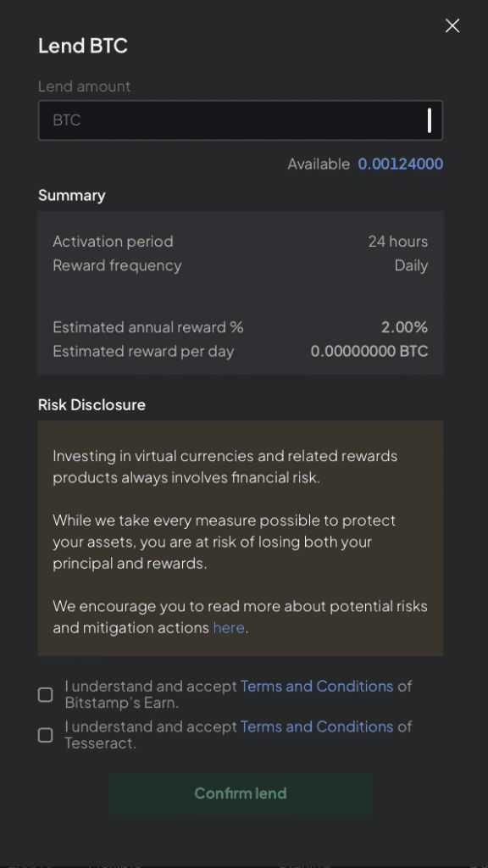Viewport: 488px width, 868px height.
Task: Open Tesseract Terms and Conditions link
Action: 317,726
